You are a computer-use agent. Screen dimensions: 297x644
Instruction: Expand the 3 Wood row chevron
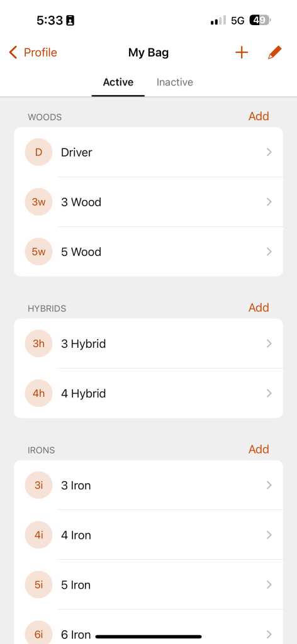click(x=269, y=202)
